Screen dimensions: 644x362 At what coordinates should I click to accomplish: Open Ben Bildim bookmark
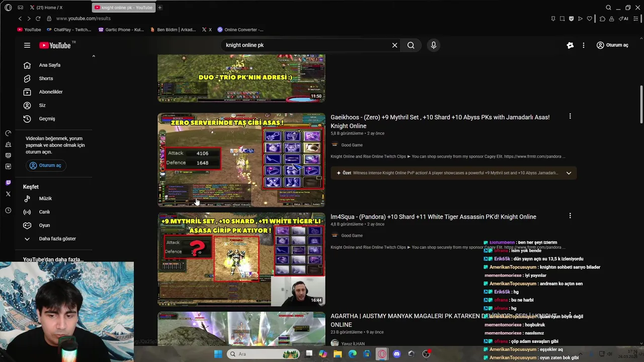(x=173, y=30)
